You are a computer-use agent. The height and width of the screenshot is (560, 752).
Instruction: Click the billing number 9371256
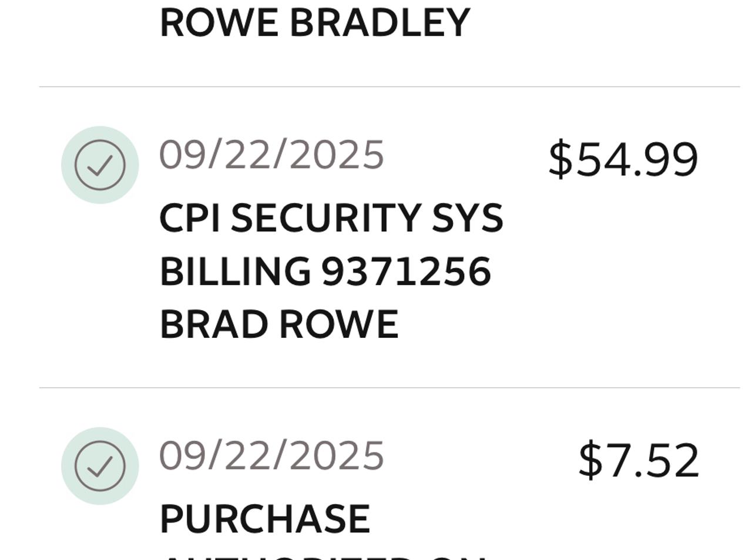[x=406, y=272]
